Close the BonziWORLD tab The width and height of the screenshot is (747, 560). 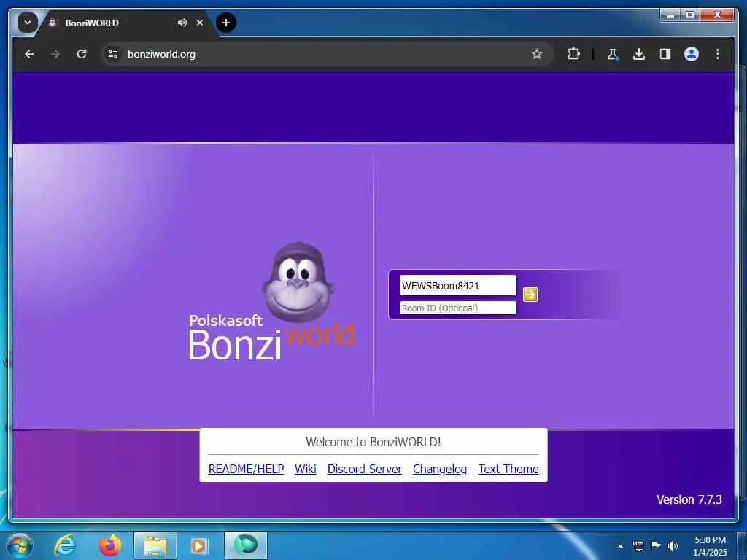200,23
